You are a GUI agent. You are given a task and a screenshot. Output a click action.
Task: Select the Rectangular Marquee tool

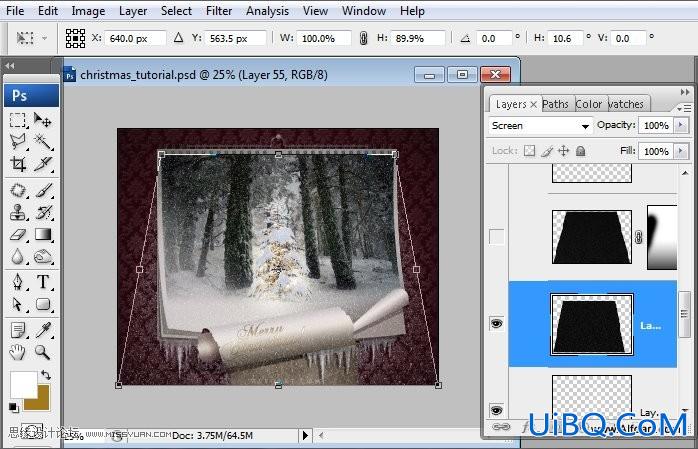coord(18,120)
